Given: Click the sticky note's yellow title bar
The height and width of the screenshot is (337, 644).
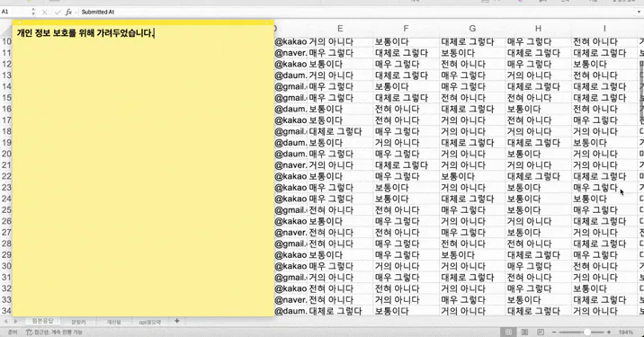Looking at the screenshot, I should click(x=143, y=22).
